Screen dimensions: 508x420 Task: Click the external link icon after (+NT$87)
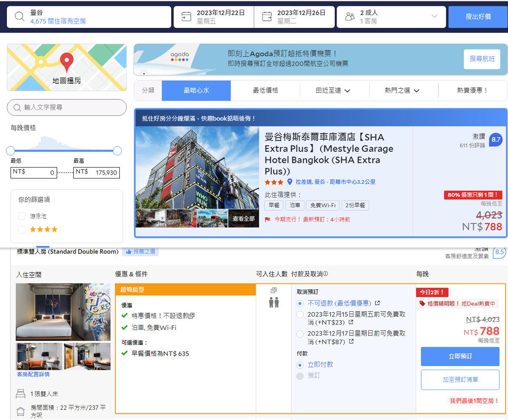point(351,342)
